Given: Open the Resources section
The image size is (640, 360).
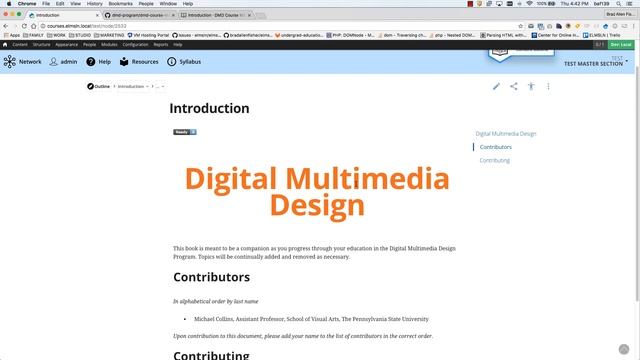Looking at the screenshot, I should 139,62.
